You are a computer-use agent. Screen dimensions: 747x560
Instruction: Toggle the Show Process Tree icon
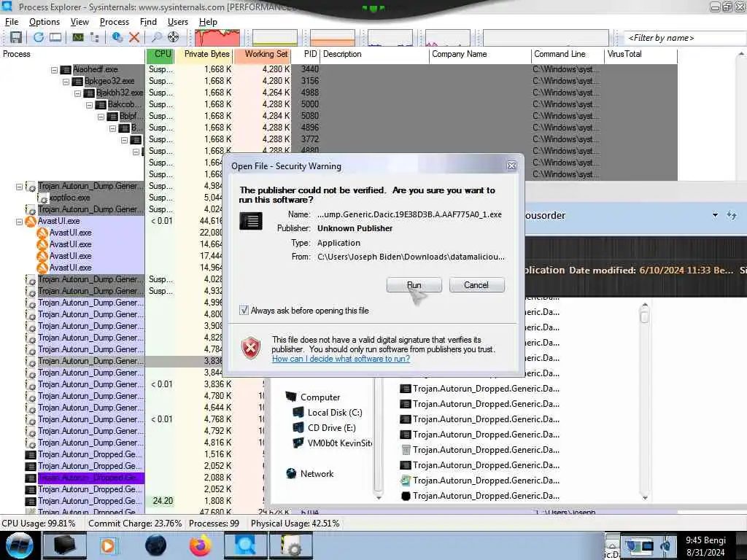(95, 37)
